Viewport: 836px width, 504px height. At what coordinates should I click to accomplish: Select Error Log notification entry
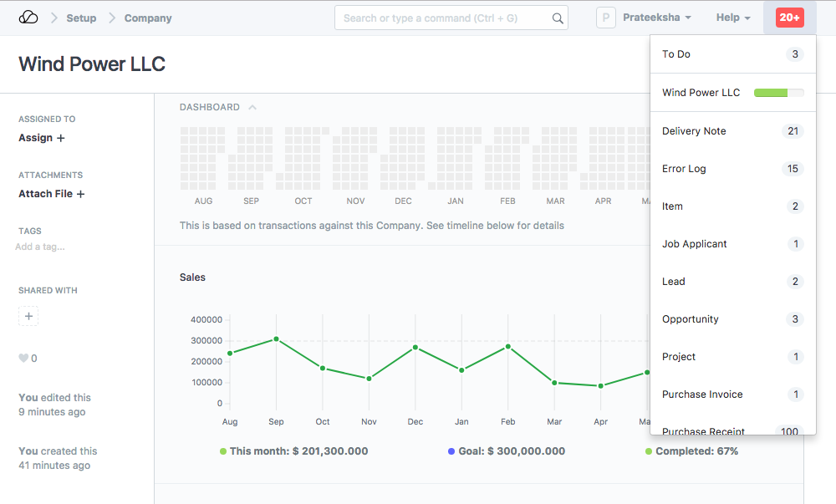click(x=684, y=169)
